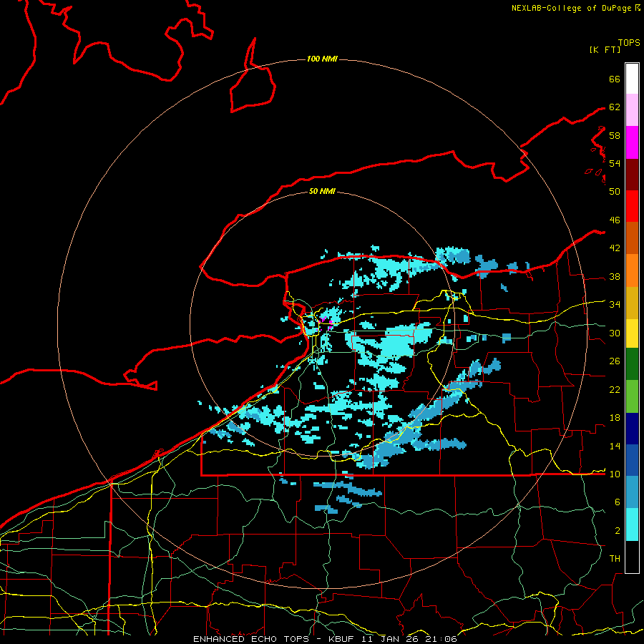Screen dimensions: 644x644
Task: Click the 26 value on the legend
Action: (615, 361)
